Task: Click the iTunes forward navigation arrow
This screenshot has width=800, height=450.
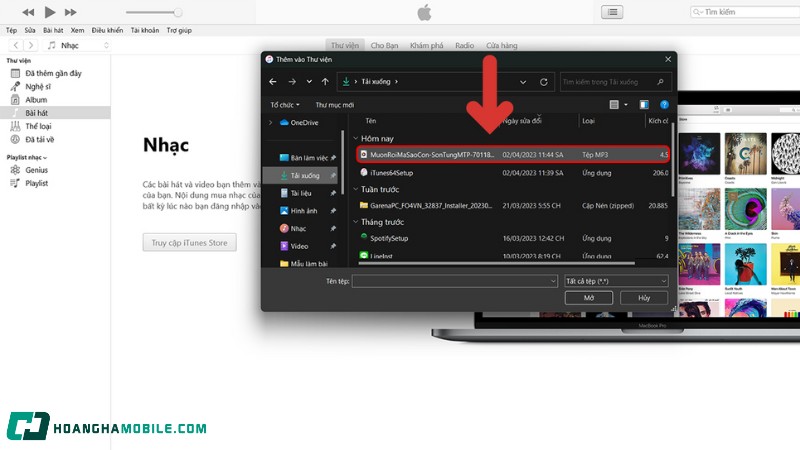Action: 31,45
